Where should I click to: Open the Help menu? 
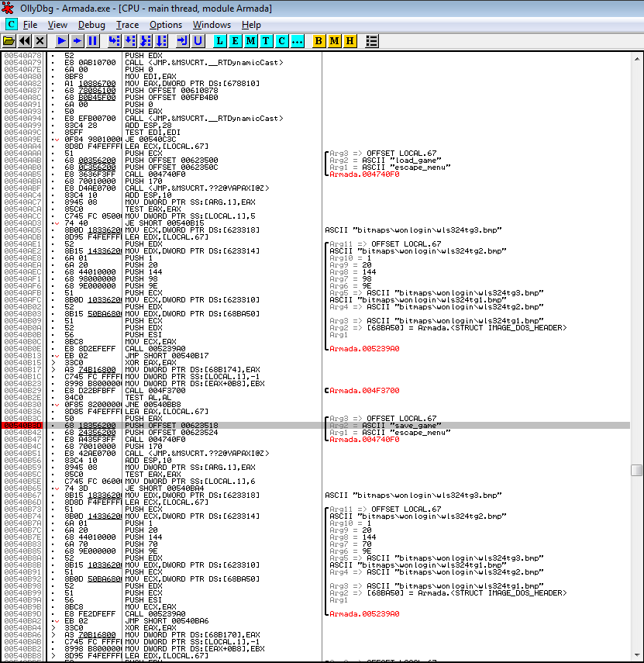[x=251, y=25]
